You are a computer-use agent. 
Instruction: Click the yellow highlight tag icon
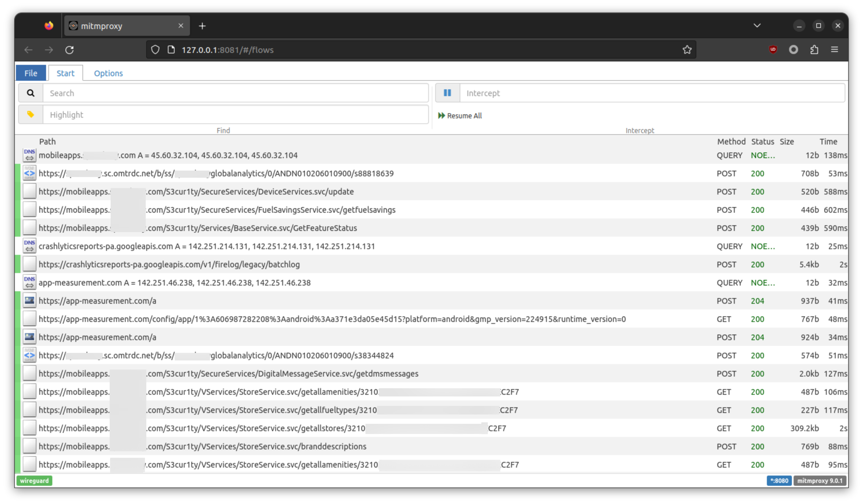[x=30, y=114]
